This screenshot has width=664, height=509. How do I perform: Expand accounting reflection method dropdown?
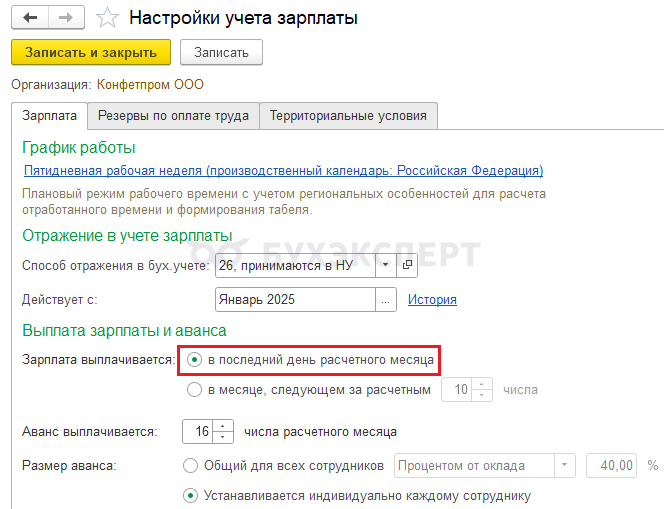click(386, 265)
